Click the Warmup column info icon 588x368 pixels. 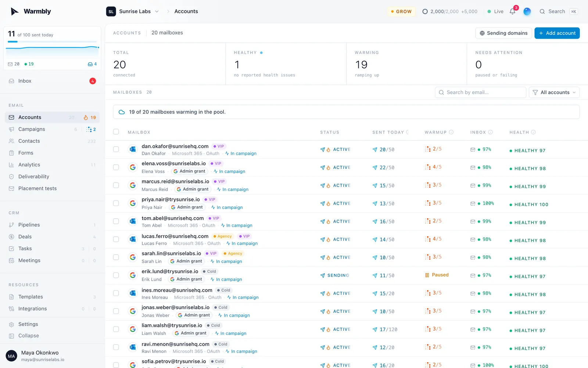[451, 132]
